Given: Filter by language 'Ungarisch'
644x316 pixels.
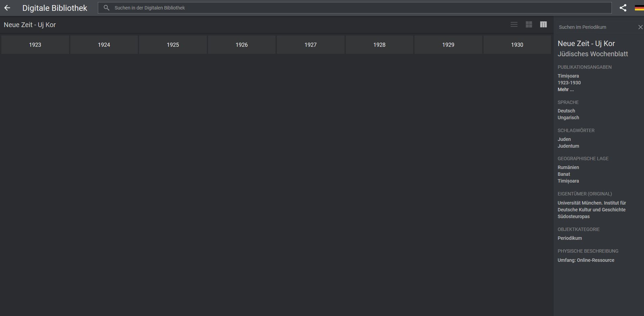Looking at the screenshot, I should click(568, 118).
